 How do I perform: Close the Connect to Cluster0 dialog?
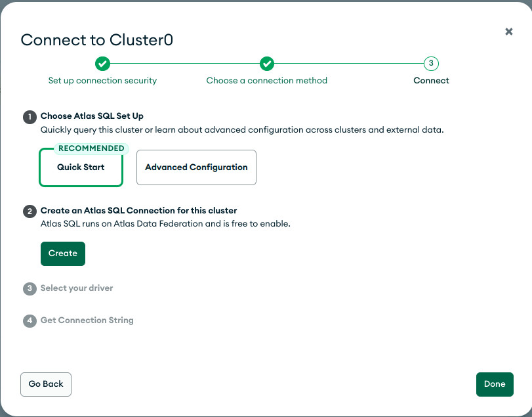[508, 32]
